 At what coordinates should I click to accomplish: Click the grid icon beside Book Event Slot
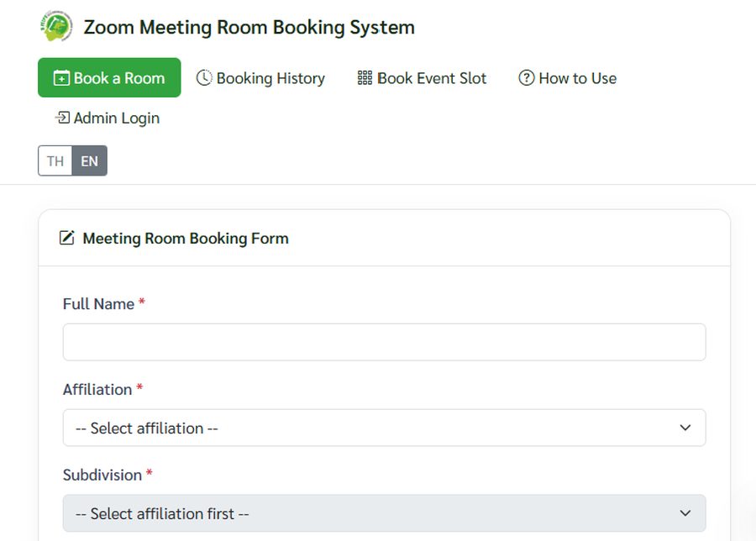click(365, 77)
